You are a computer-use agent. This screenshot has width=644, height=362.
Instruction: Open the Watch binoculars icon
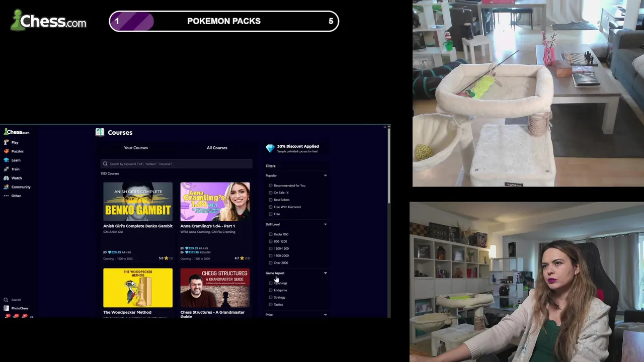point(6,178)
